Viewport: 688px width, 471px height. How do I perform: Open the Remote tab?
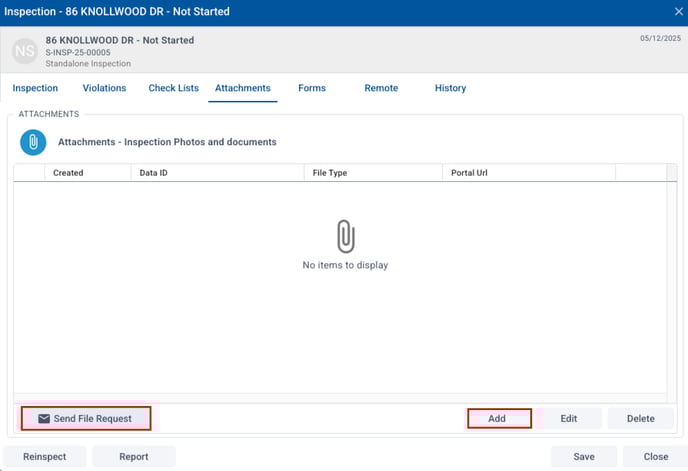381,88
